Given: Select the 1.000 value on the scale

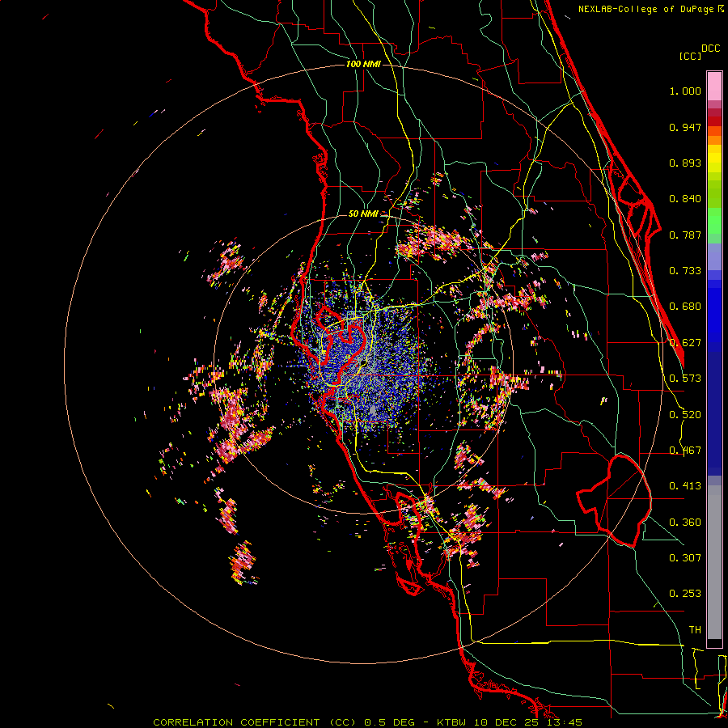Looking at the screenshot, I should tap(685, 91).
